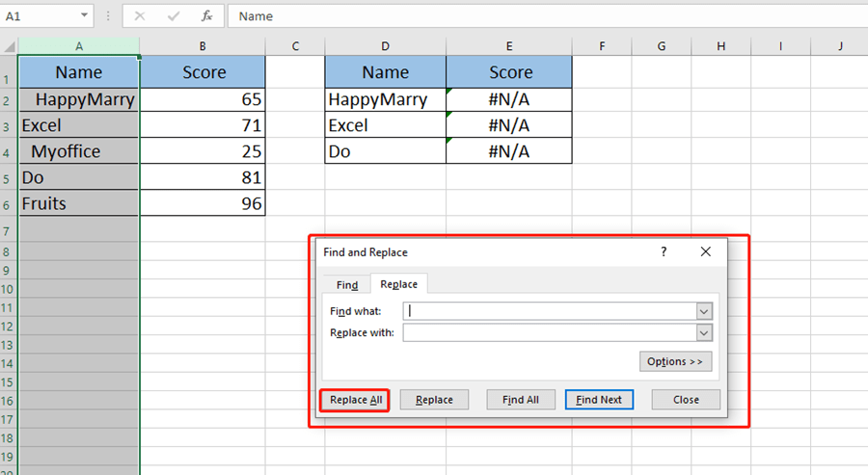The height and width of the screenshot is (475, 868).
Task: Click the Select All corner triangle
Action: [x=10, y=46]
